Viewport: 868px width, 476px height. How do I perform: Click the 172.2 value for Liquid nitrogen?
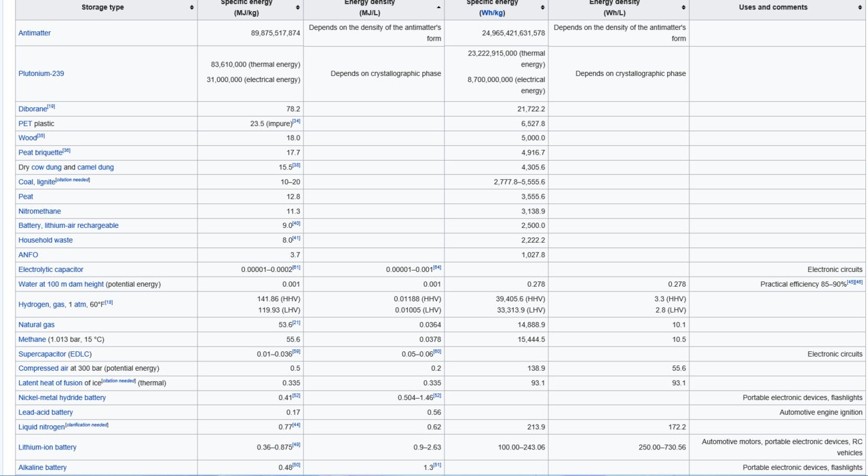(x=677, y=427)
